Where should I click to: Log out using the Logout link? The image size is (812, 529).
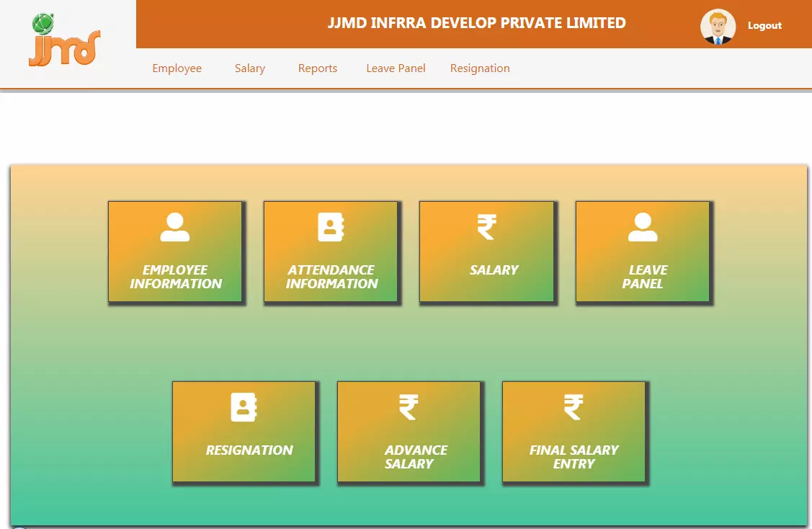coord(764,26)
